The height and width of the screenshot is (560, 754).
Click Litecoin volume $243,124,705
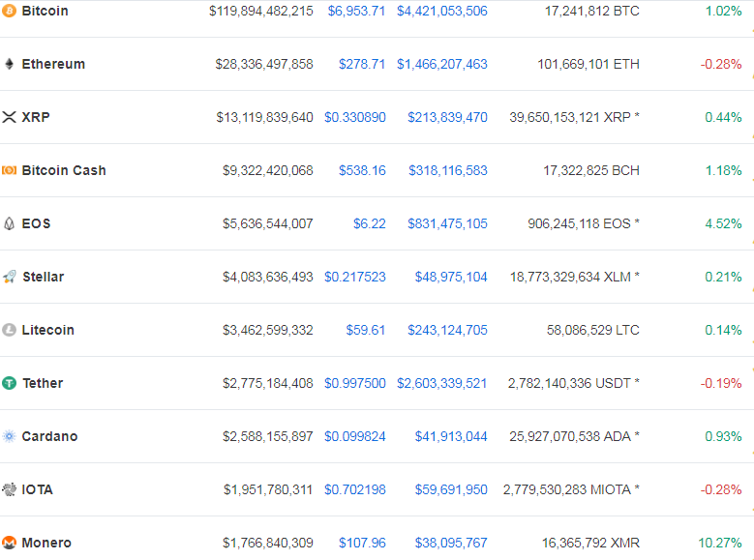click(448, 330)
